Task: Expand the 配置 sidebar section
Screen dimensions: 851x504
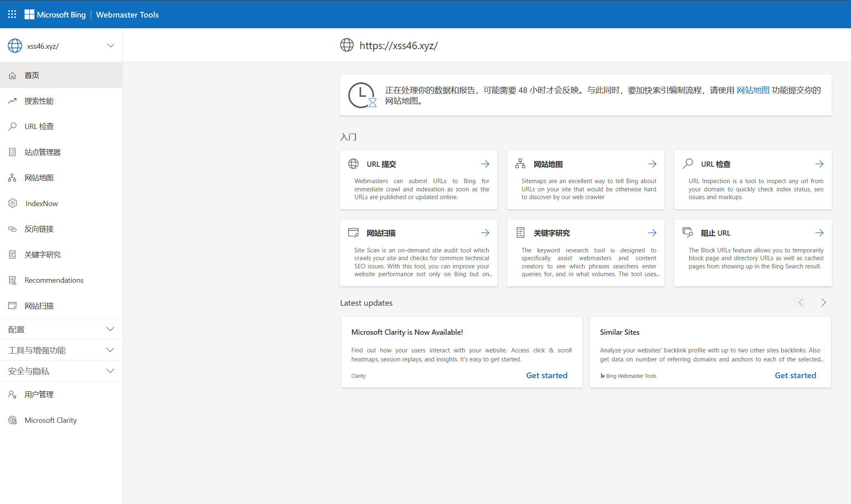Action: point(61,329)
